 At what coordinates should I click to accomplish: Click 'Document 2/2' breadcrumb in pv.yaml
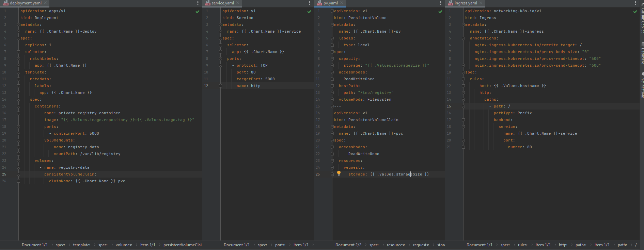(x=348, y=245)
